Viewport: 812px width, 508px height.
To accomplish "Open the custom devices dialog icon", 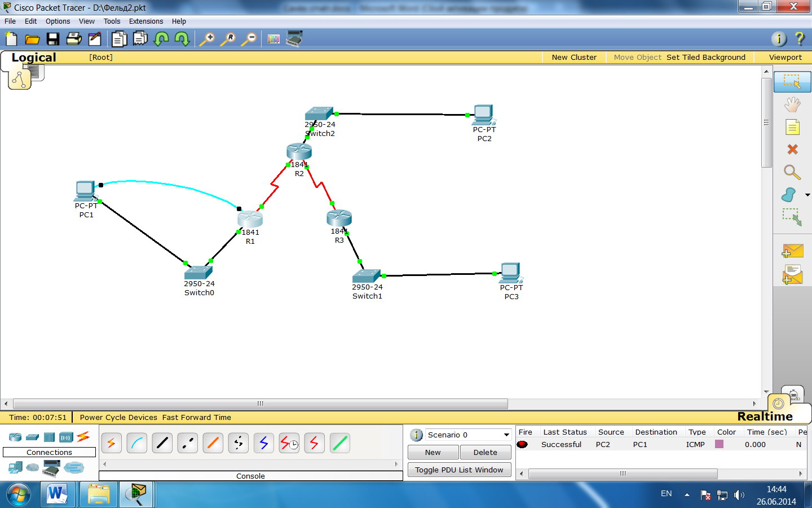I will coord(294,39).
